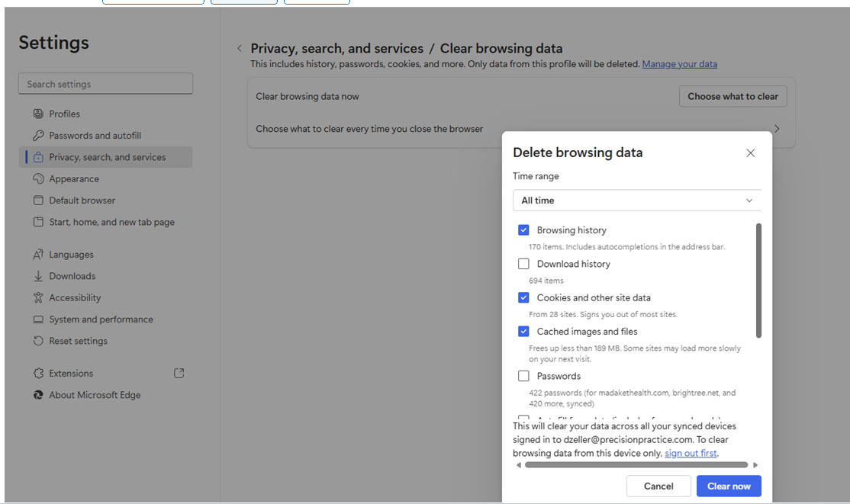This screenshot has height=504, width=850.
Task: Click the Extensions external link icon
Action: (x=179, y=374)
